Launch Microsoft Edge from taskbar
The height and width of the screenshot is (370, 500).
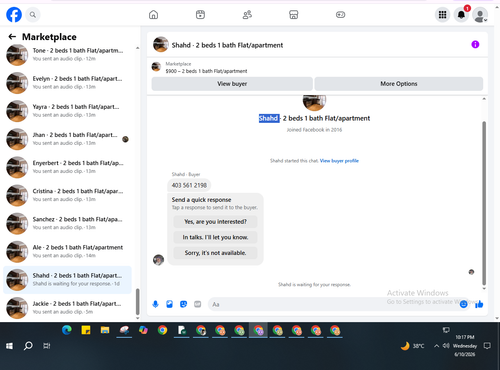pos(67,330)
